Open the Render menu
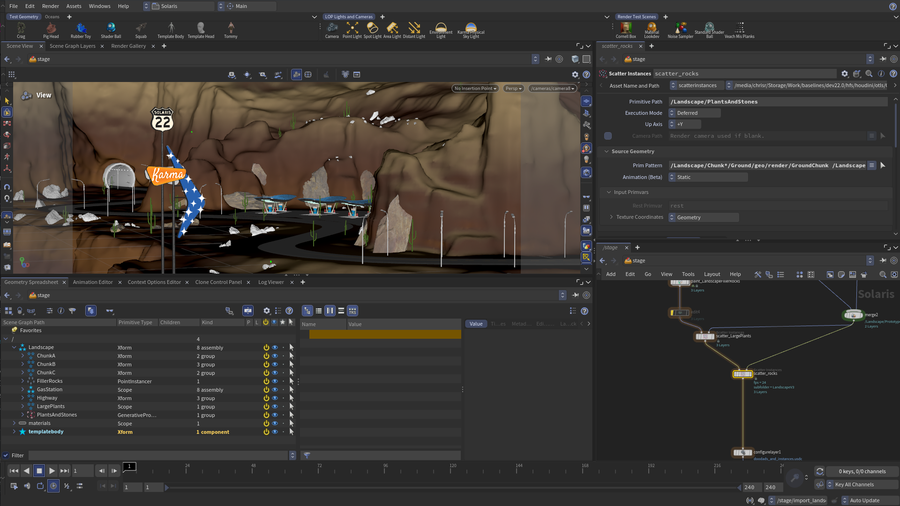Viewport: 900px width, 506px height. click(x=51, y=6)
